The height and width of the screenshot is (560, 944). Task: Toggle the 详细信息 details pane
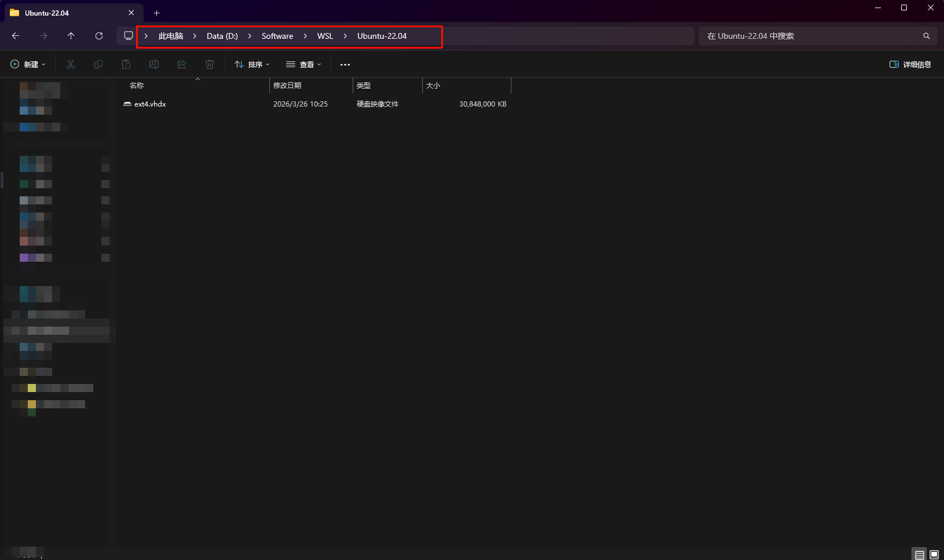910,64
